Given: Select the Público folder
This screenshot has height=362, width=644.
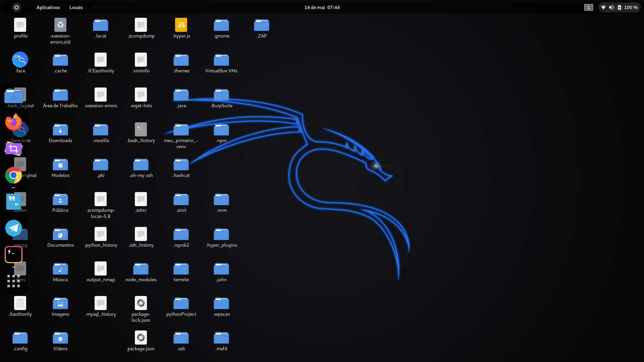Looking at the screenshot, I should pyautogui.click(x=60, y=199).
